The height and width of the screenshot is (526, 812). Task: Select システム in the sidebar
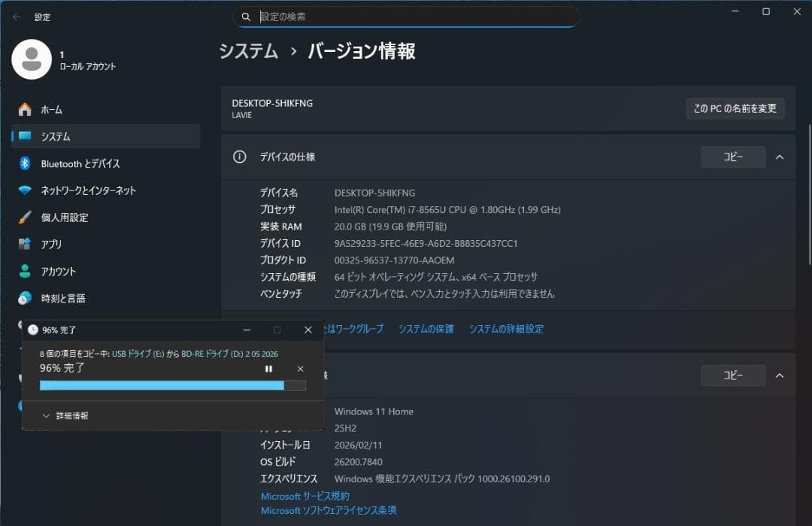[106, 136]
